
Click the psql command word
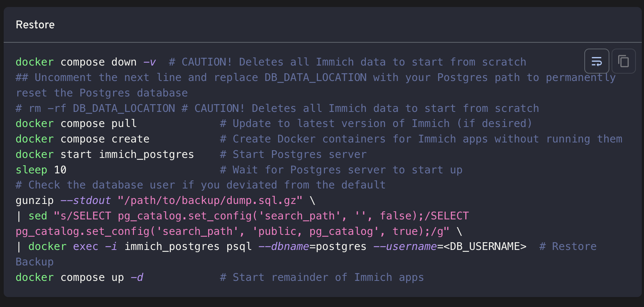click(x=239, y=246)
